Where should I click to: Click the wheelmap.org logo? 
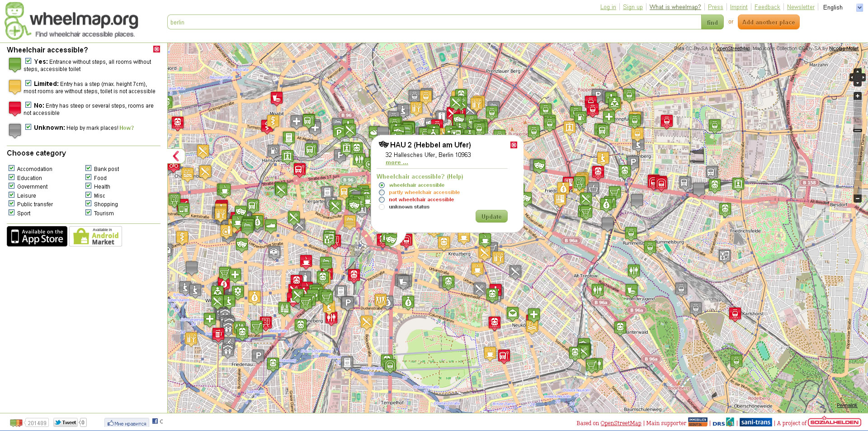71,21
